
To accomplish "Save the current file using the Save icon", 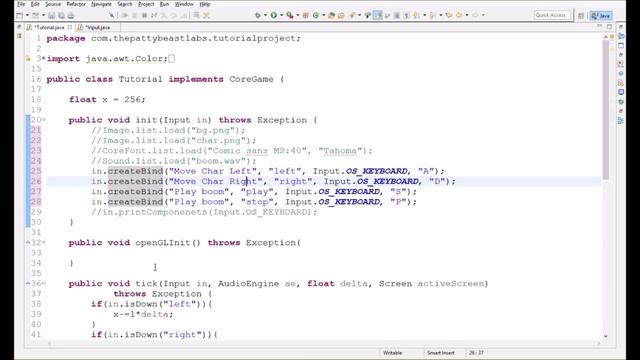I will point(51,15).
